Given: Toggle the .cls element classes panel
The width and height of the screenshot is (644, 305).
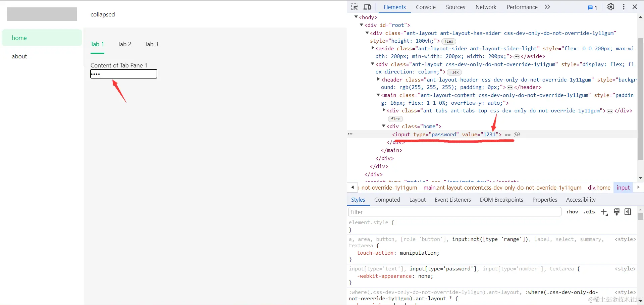Looking at the screenshot, I should (589, 212).
